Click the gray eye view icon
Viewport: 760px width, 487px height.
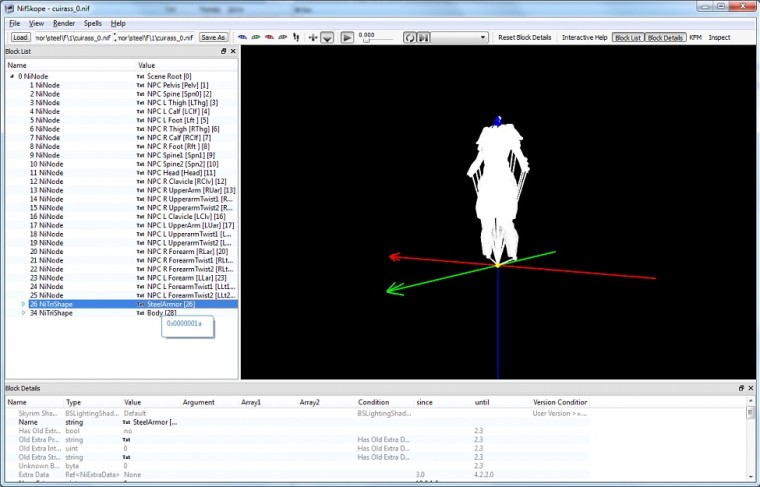coord(283,37)
